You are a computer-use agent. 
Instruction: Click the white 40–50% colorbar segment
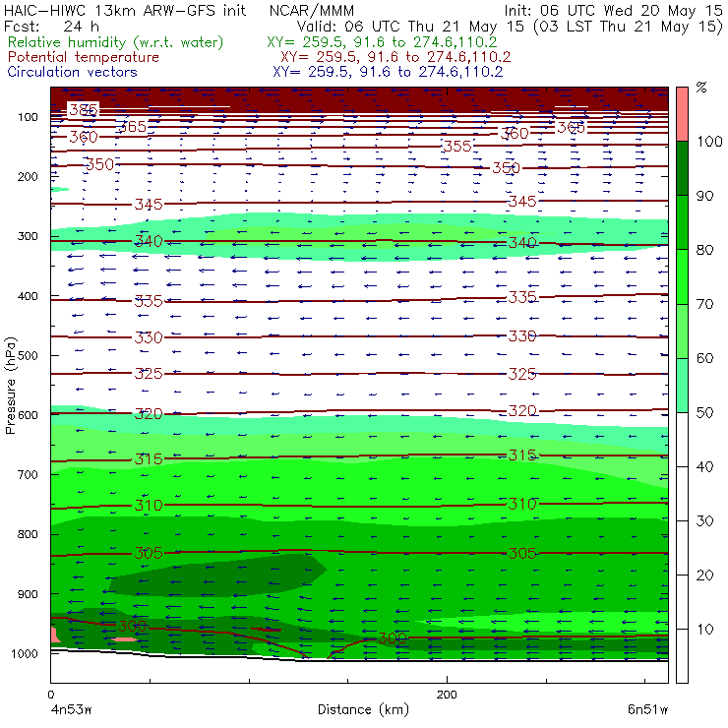[x=682, y=439]
